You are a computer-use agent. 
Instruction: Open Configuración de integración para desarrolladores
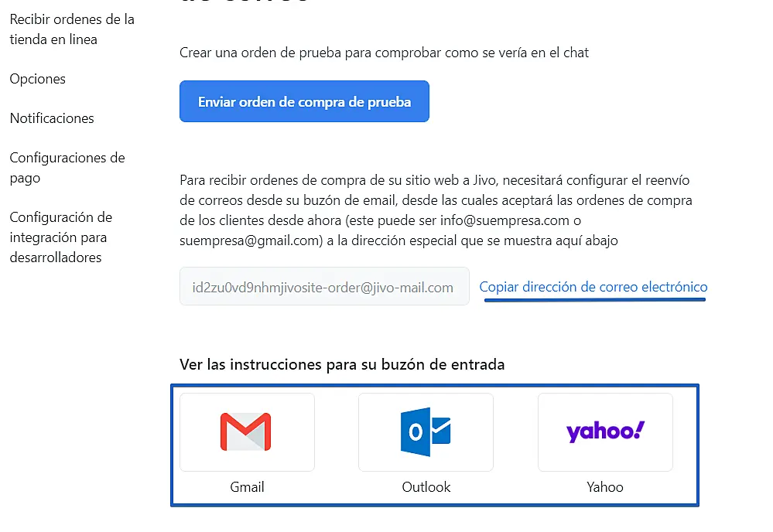click(x=61, y=237)
